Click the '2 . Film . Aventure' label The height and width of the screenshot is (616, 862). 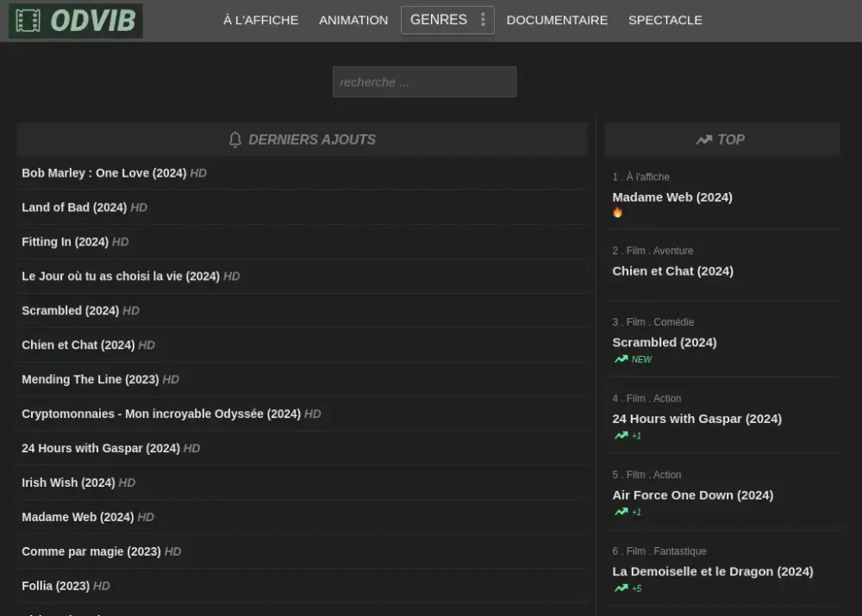(653, 251)
